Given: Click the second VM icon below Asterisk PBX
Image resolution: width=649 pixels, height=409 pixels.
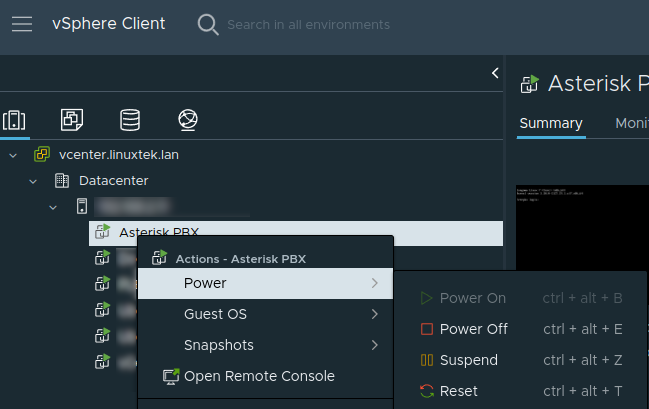Looking at the screenshot, I should [103, 284].
